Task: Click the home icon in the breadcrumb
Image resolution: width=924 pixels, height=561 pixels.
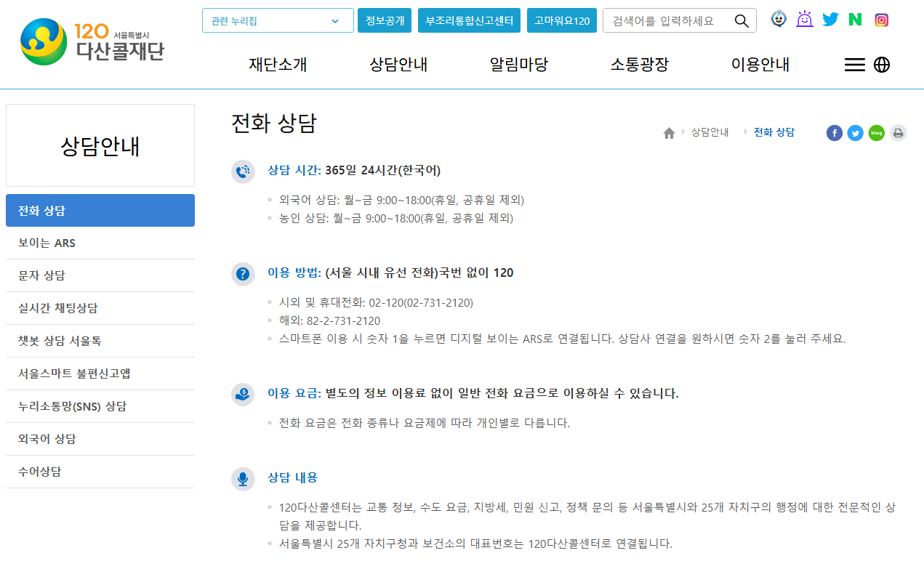Action: [668, 132]
